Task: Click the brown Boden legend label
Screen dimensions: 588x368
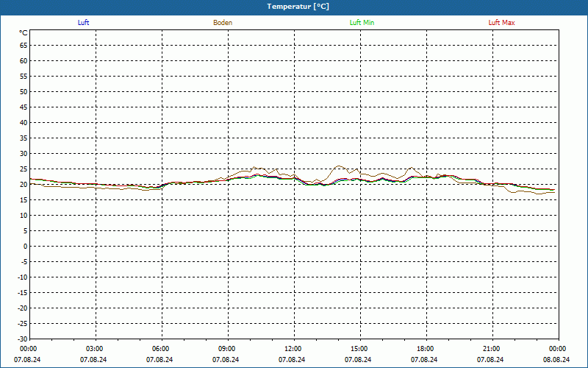Action: tap(223, 23)
